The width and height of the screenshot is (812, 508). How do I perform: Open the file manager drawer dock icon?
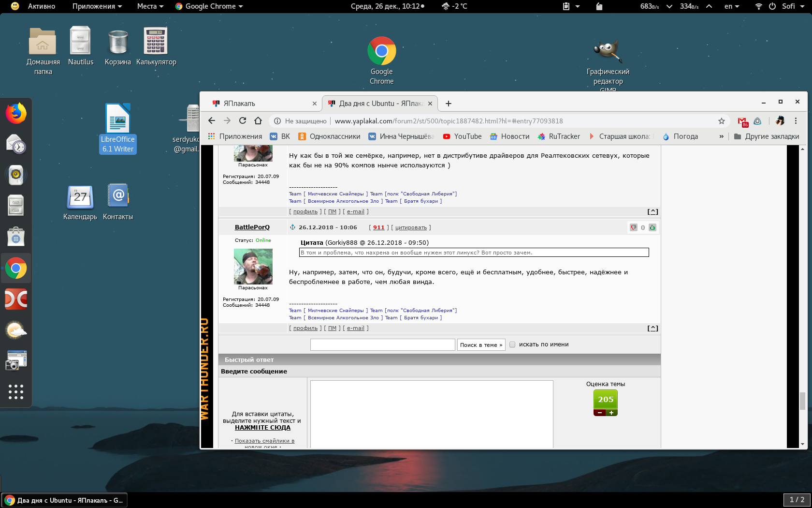16,206
